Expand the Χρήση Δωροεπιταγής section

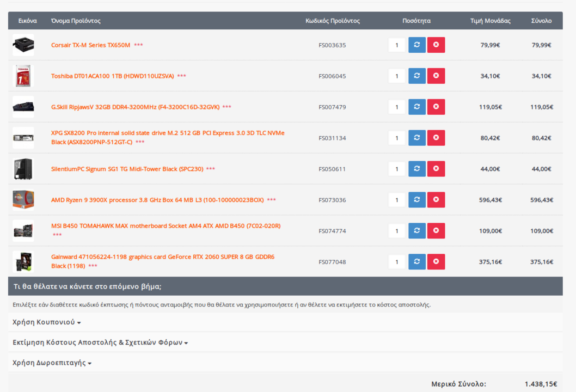point(52,363)
